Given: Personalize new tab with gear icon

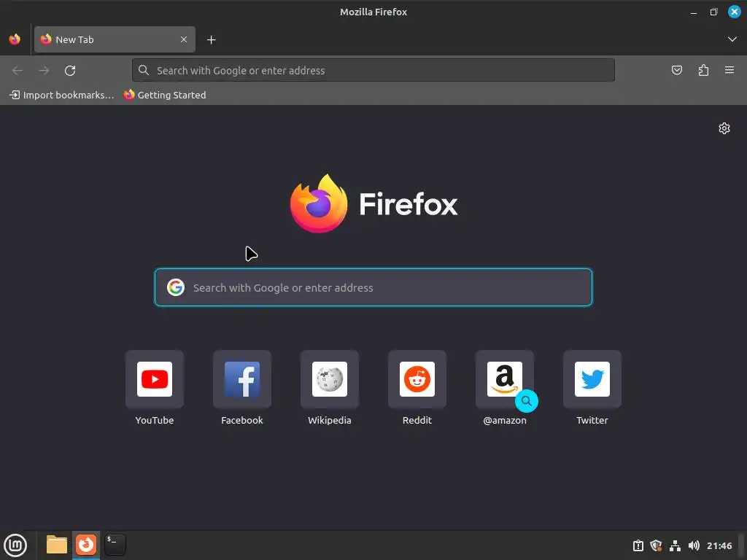Looking at the screenshot, I should pyautogui.click(x=724, y=128).
